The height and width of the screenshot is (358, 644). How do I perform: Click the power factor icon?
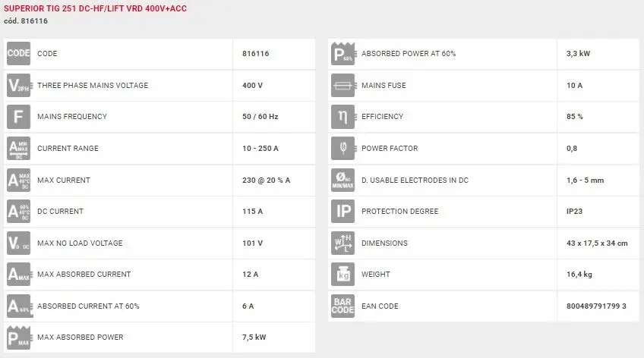pos(343,149)
